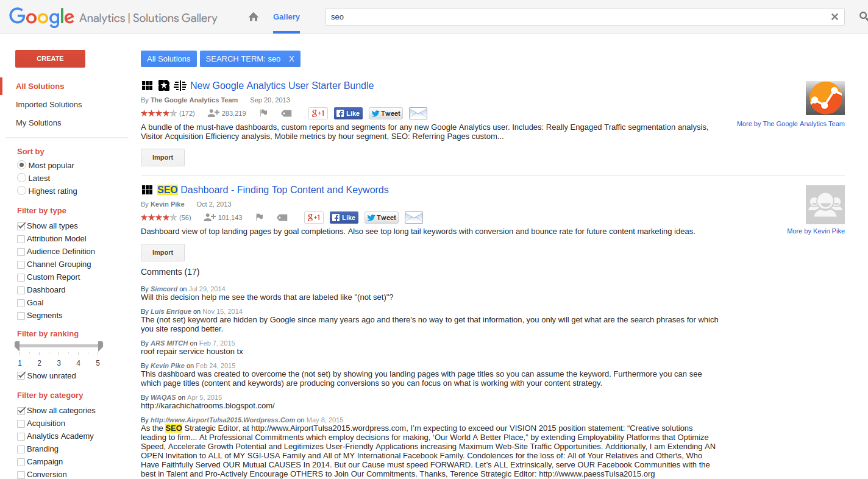Email the Starter Bundle solution
This screenshot has height=479, width=868.
point(418,113)
